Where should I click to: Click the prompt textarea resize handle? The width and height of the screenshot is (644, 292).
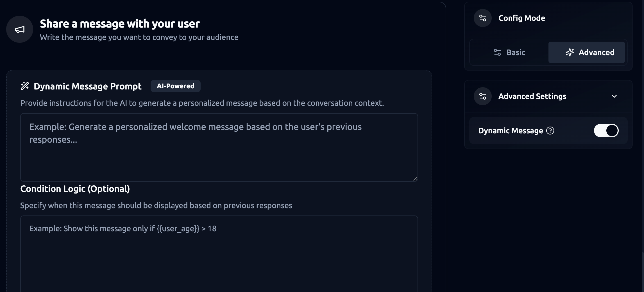[x=415, y=179]
